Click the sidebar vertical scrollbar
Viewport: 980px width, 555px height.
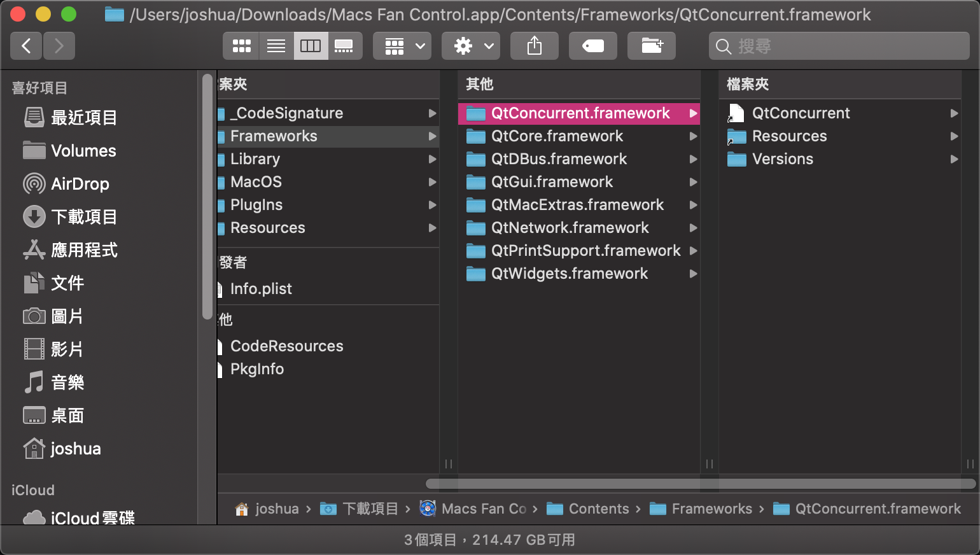[207, 197]
